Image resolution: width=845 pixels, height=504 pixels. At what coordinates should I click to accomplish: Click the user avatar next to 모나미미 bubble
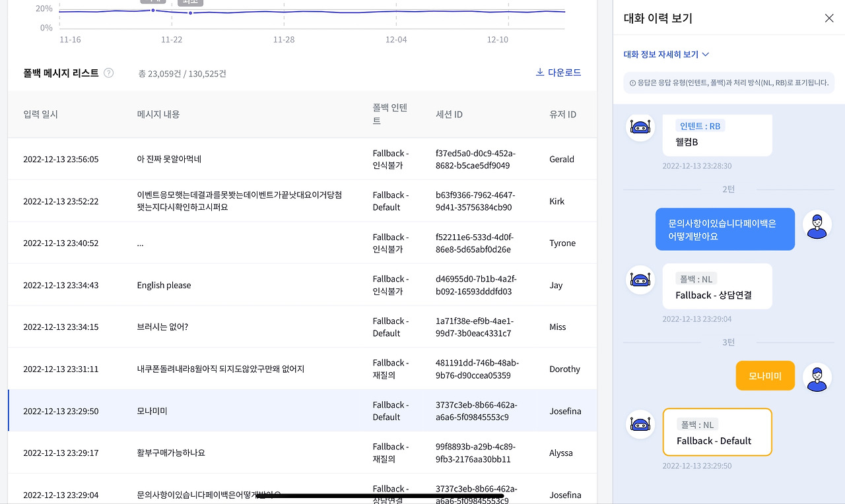pyautogui.click(x=817, y=377)
